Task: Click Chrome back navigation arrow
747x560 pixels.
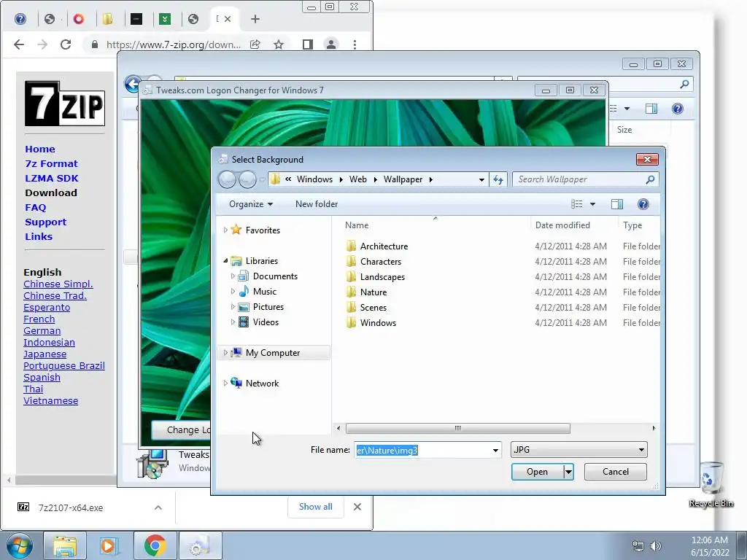Action: 19,44
